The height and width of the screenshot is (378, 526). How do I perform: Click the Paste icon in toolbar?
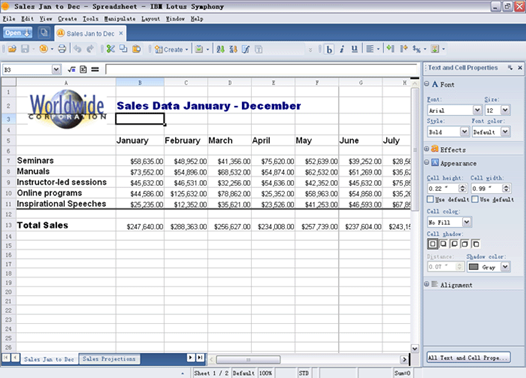pyautogui.click(x=136, y=49)
